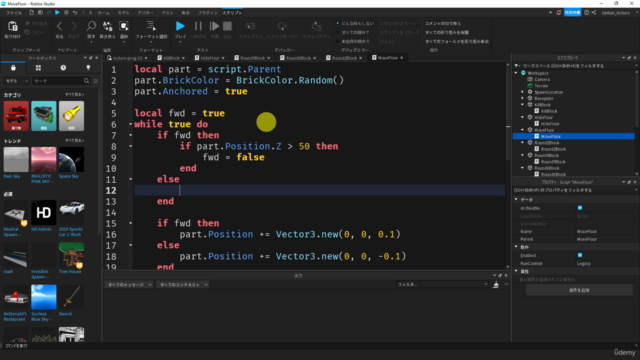The width and height of the screenshot is (640, 360).
Task: Click the Toolbox filter options icon
Action: pyautogui.click(x=96, y=81)
